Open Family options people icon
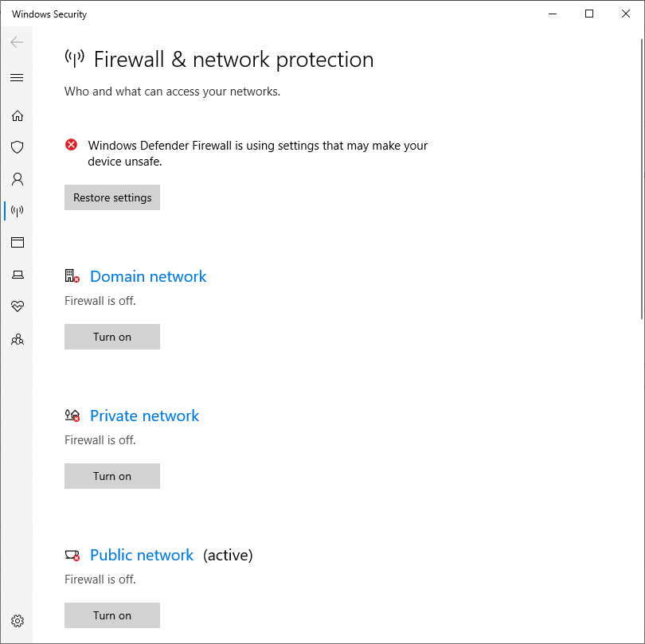 18,339
